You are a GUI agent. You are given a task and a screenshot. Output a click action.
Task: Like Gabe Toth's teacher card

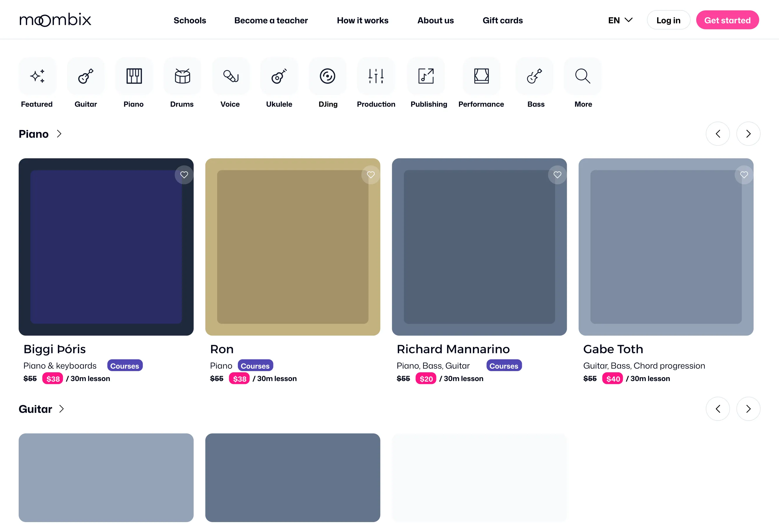(744, 175)
